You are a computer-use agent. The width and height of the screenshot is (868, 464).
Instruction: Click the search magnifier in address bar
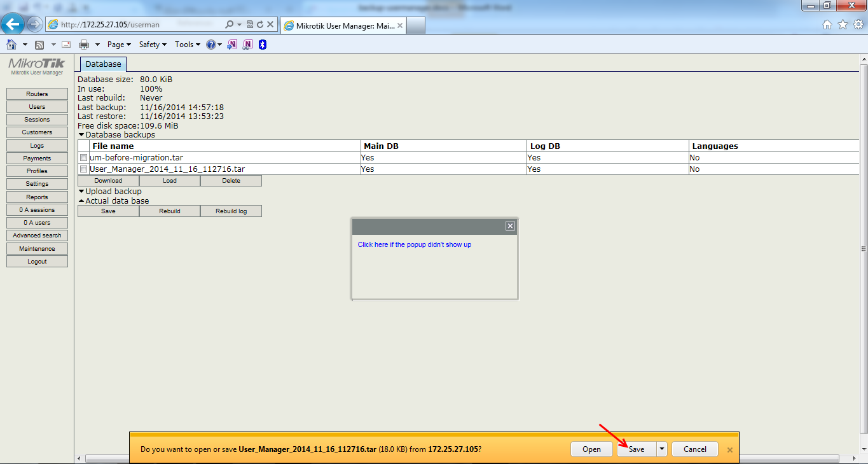230,24
